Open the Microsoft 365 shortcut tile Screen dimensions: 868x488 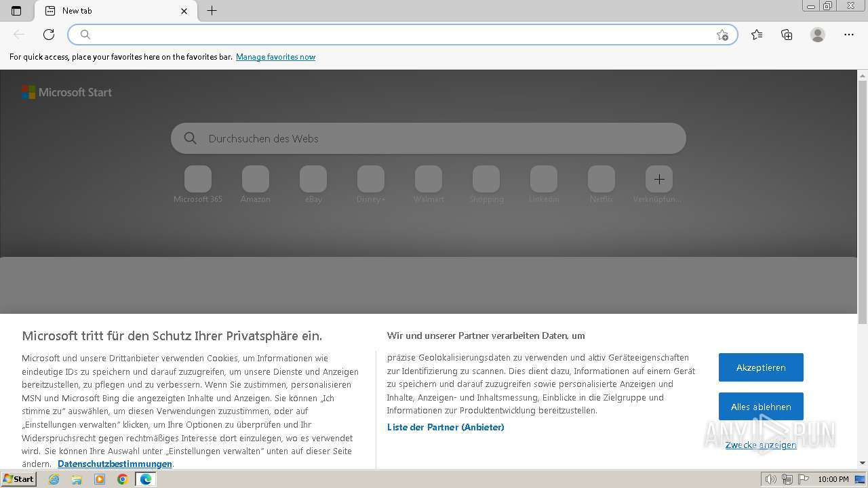pos(198,184)
